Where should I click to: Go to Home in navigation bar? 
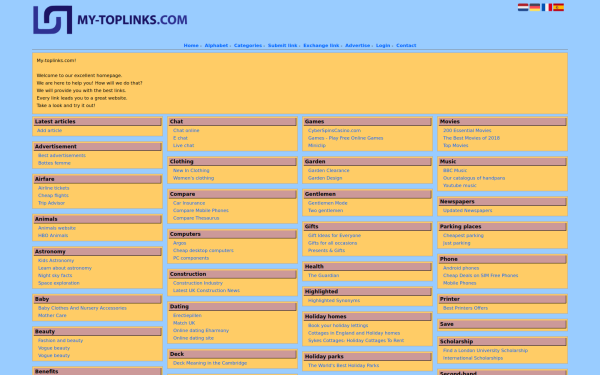click(x=191, y=46)
